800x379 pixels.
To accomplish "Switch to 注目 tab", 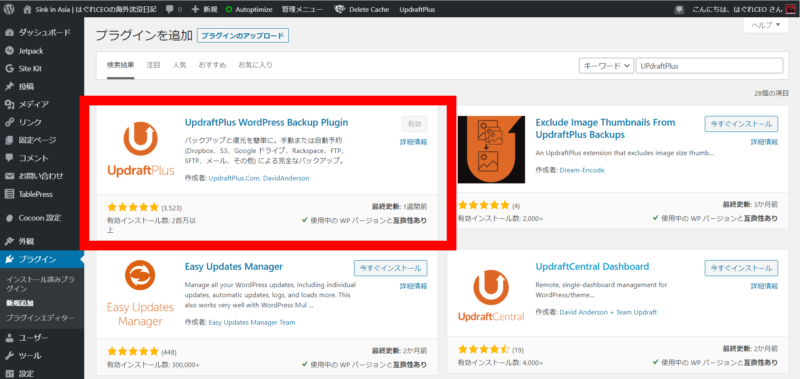I will tap(153, 65).
